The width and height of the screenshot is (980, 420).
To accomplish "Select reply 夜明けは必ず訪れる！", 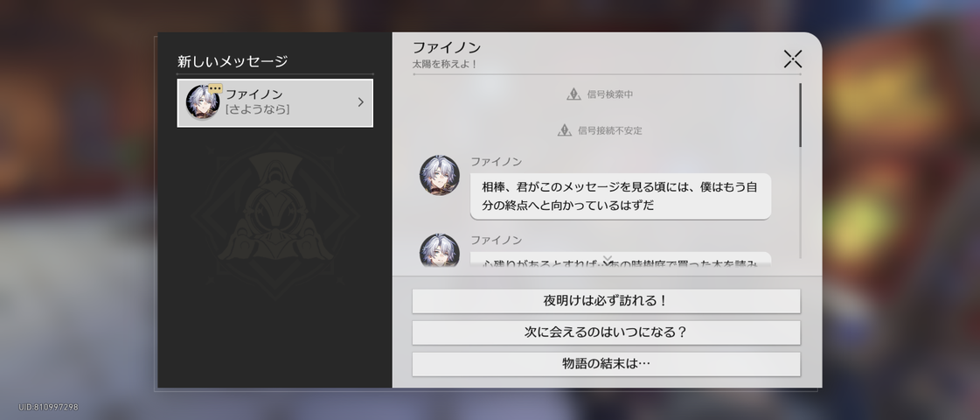I will (606, 301).
